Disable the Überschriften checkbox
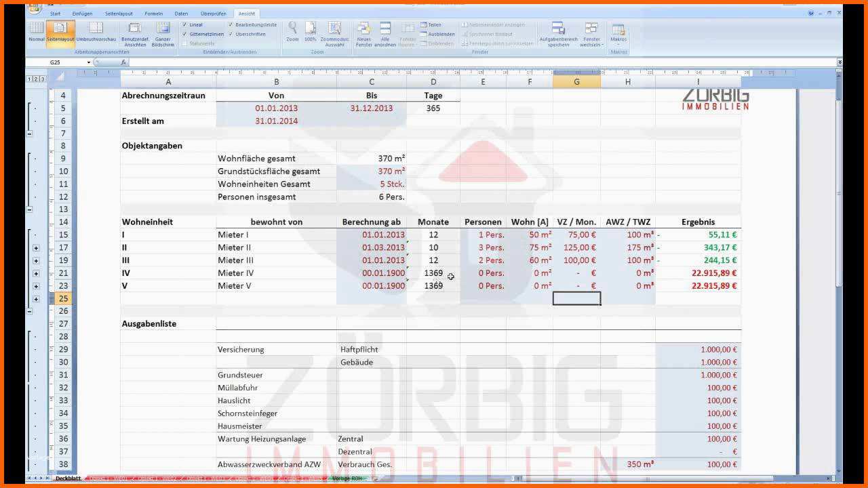The image size is (868, 488). coord(231,34)
